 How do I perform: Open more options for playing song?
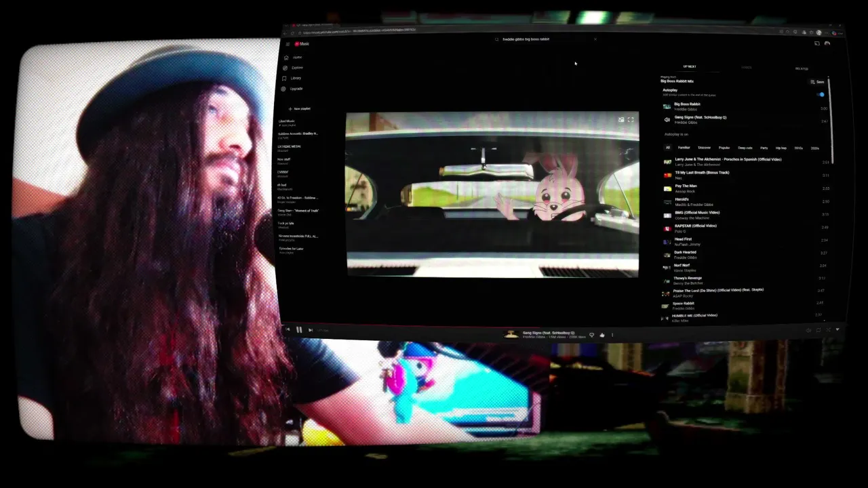click(612, 335)
